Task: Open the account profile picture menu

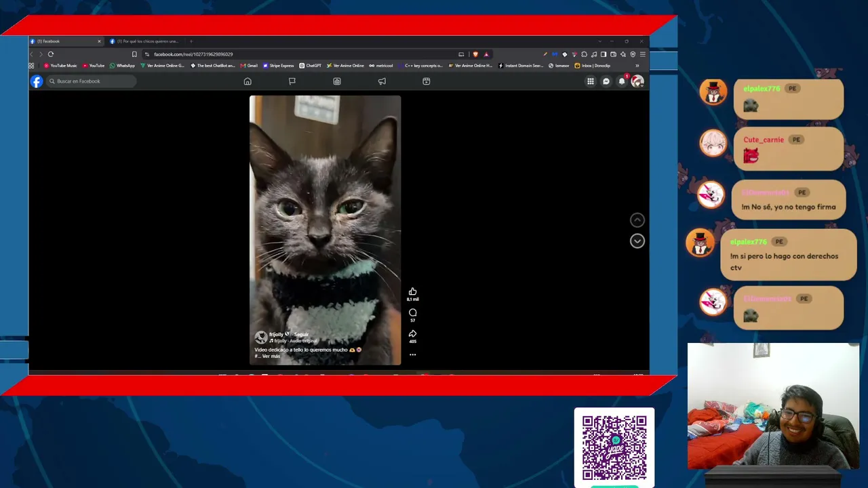Action: pyautogui.click(x=637, y=81)
